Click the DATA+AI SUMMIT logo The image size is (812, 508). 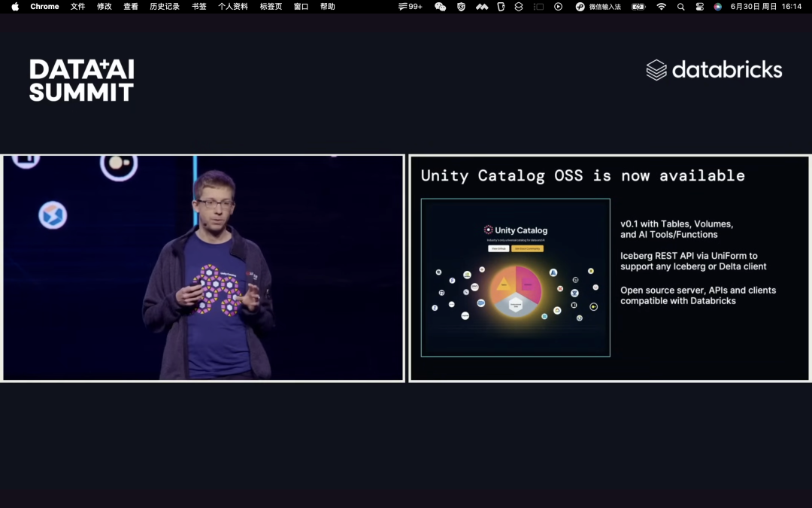pos(82,80)
